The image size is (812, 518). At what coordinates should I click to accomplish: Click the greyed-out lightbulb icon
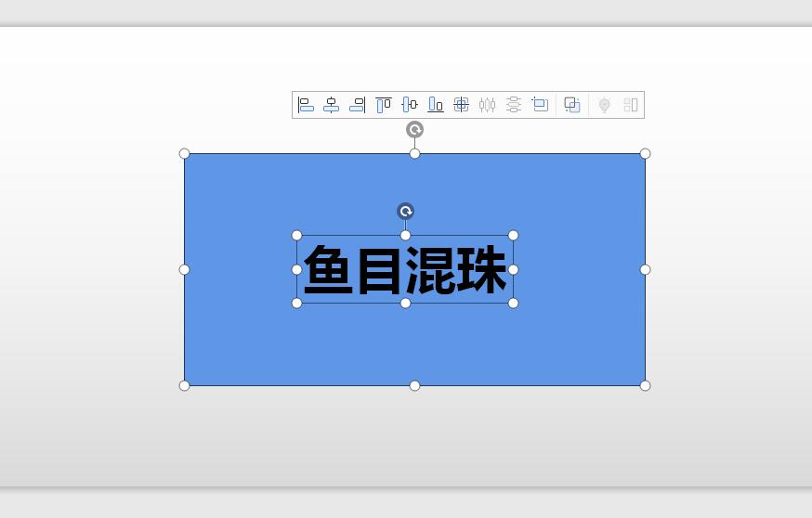(604, 105)
